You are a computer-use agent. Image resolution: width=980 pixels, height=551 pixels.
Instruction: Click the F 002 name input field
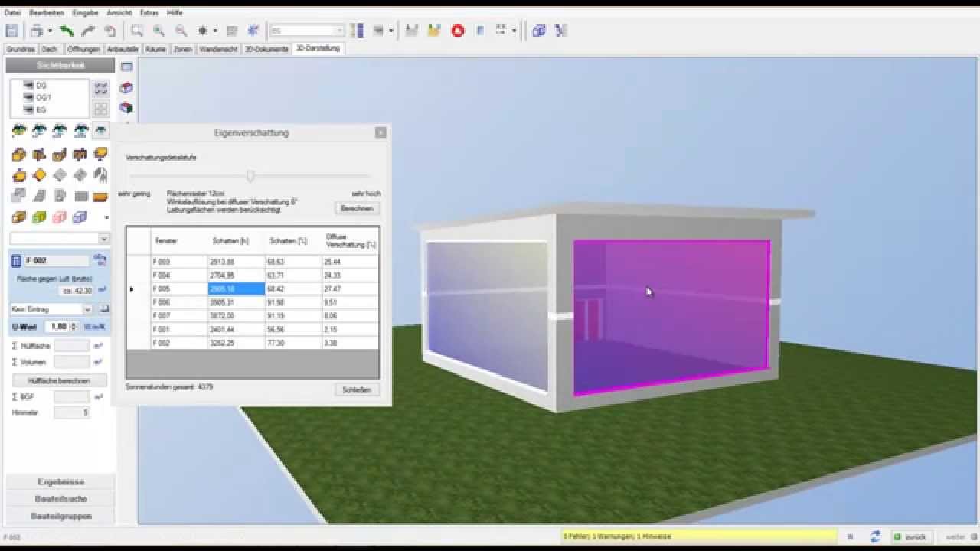(57, 261)
